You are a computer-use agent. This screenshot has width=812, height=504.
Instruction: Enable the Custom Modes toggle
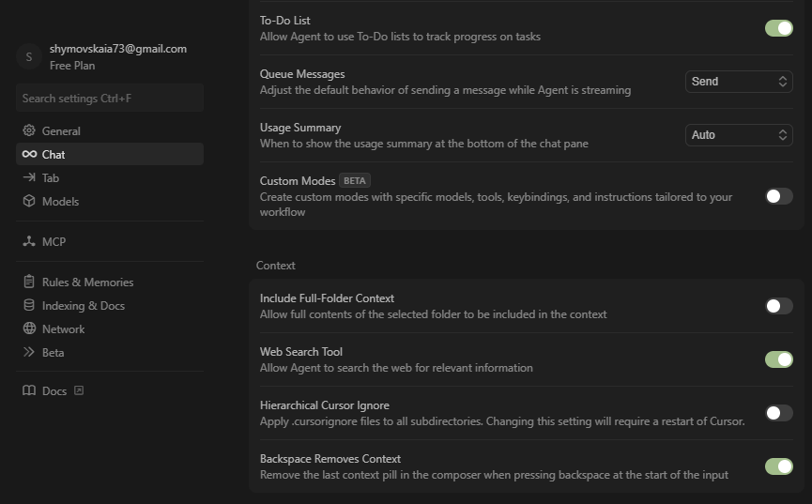point(778,196)
